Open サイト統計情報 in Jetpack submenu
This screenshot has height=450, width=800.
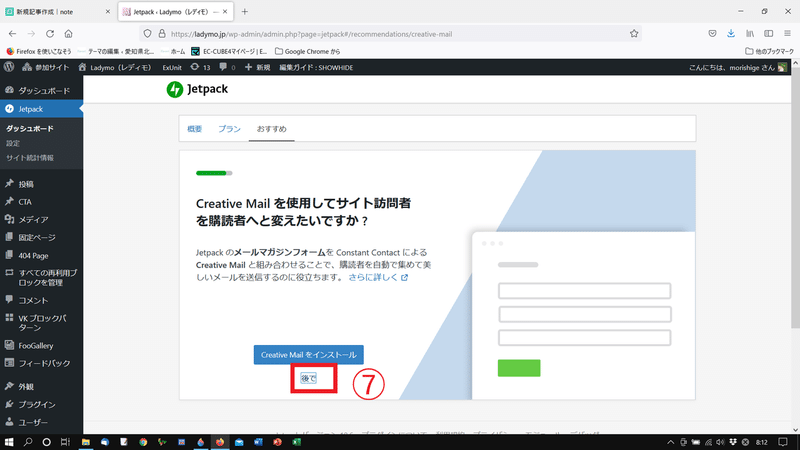30,158
